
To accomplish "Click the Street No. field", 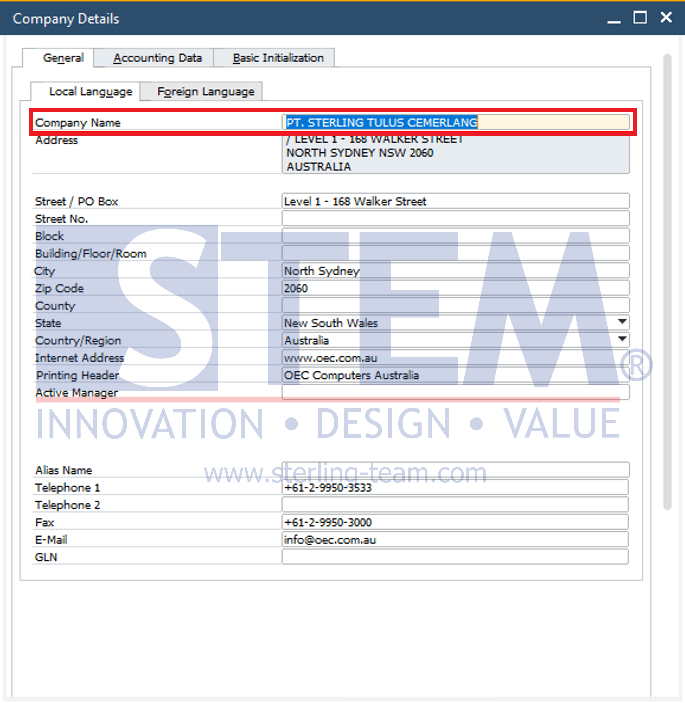I will (455, 218).
